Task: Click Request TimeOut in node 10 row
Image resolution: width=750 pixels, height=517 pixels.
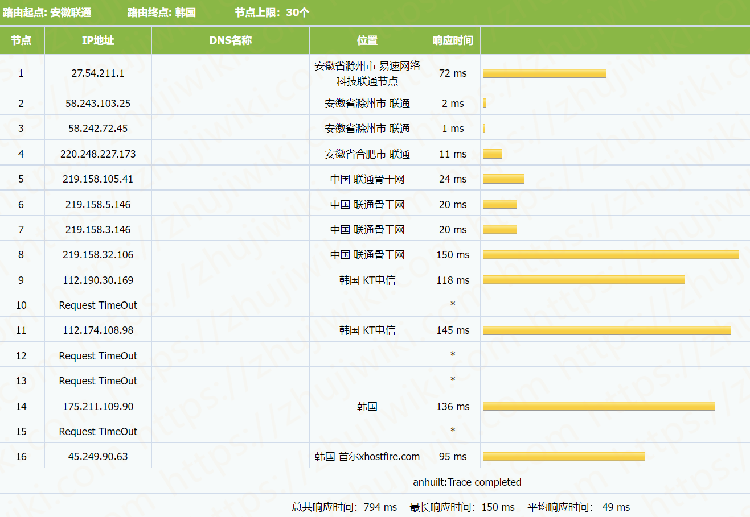Action: click(98, 305)
